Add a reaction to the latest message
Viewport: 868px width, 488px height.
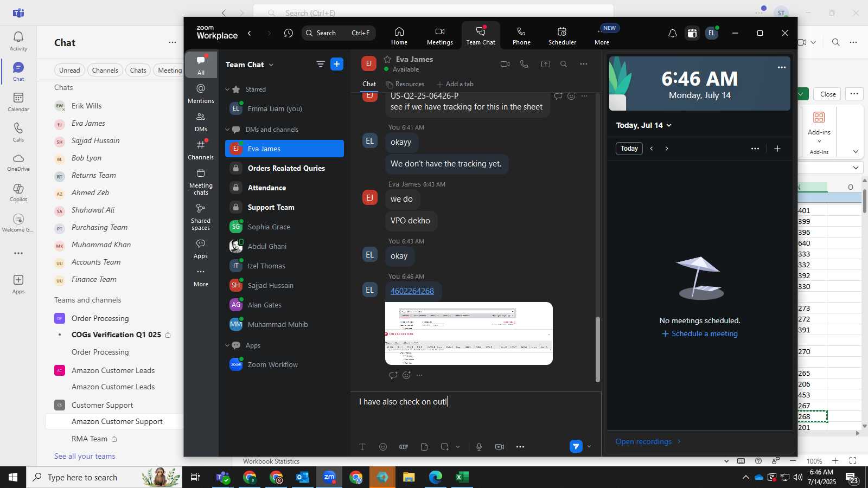point(406,375)
